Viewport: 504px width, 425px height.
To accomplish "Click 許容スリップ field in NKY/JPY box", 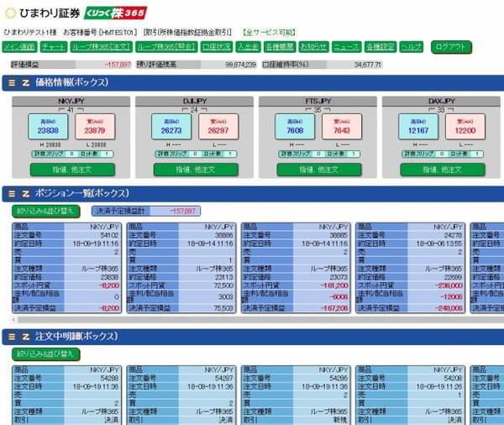I will click(x=71, y=154).
